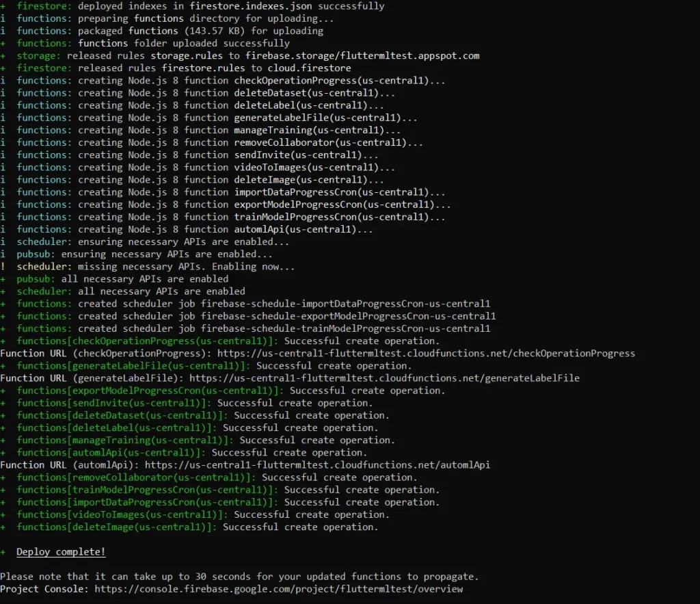700x604 pixels.
Task: Click the line creating function deleteLabel(us-central1)
Action: tap(192, 105)
